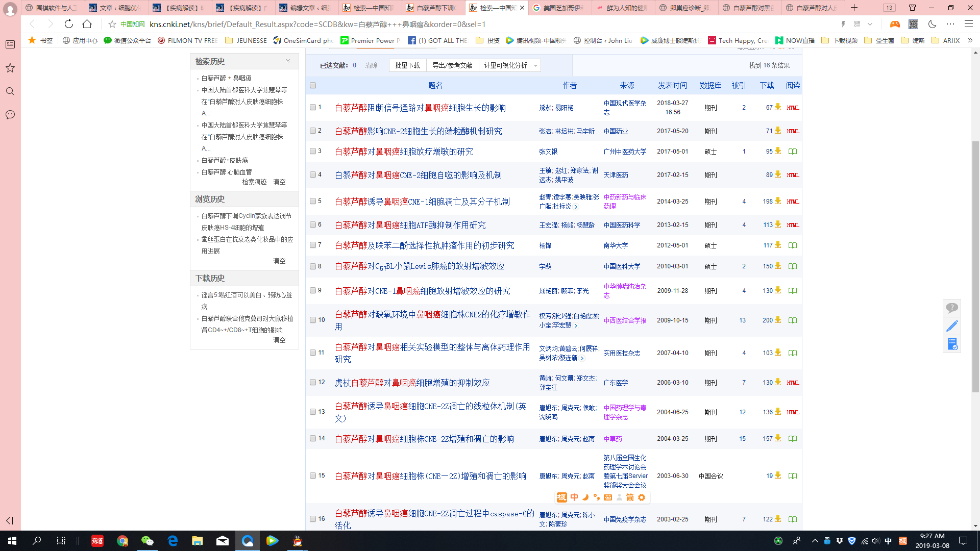The width and height of the screenshot is (980, 551).
Task: Toggle select-all checkbox in table header
Action: pyautogui.click(x=313, y=85)
